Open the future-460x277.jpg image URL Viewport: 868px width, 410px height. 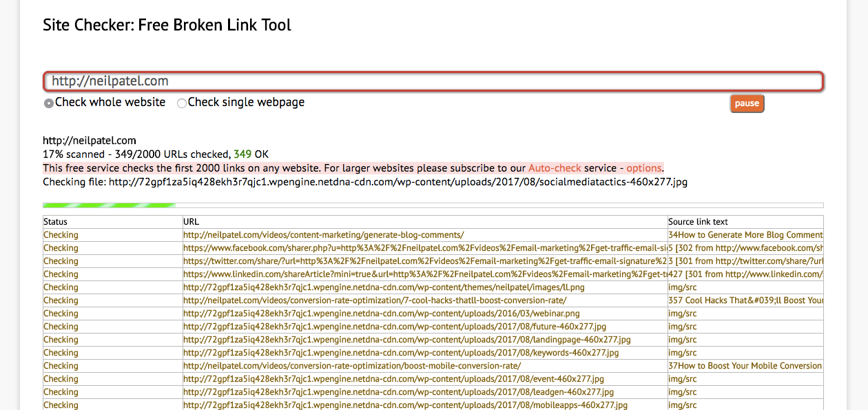tap(395, 327)
